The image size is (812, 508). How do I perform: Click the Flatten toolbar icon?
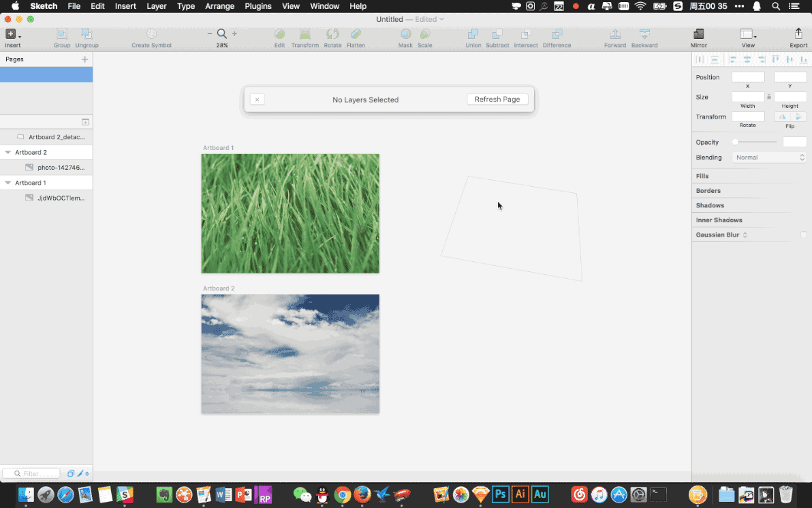[356, 34]
